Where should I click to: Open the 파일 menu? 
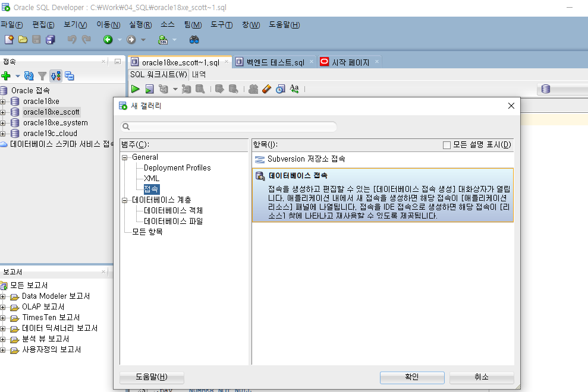pyautogui.click(x=12, y=25)
